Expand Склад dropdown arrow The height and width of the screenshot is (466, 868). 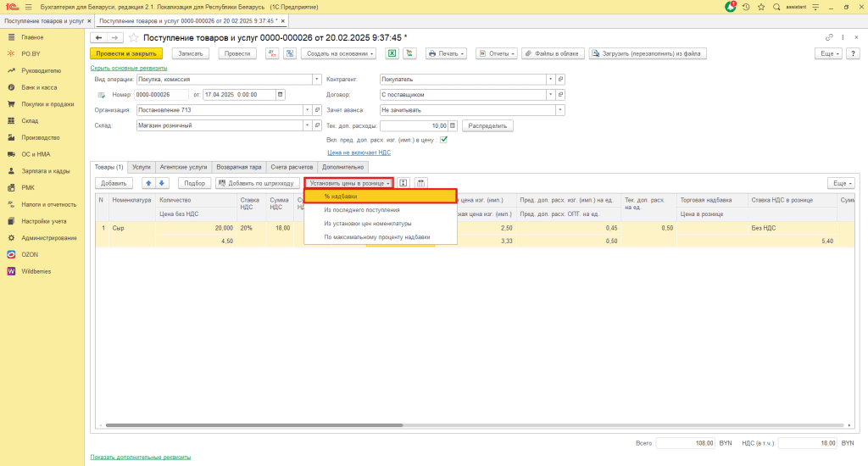307,125
